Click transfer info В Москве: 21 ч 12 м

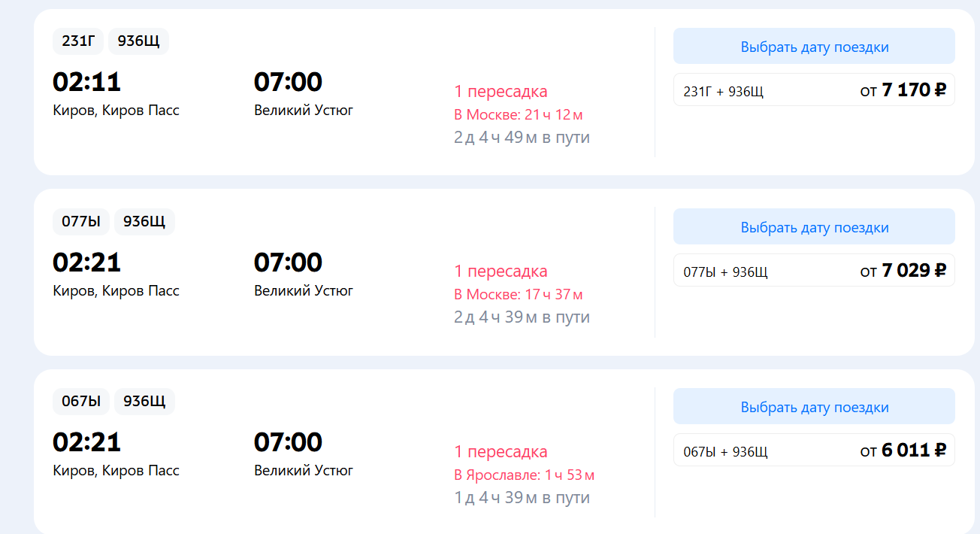click(519, 115)
